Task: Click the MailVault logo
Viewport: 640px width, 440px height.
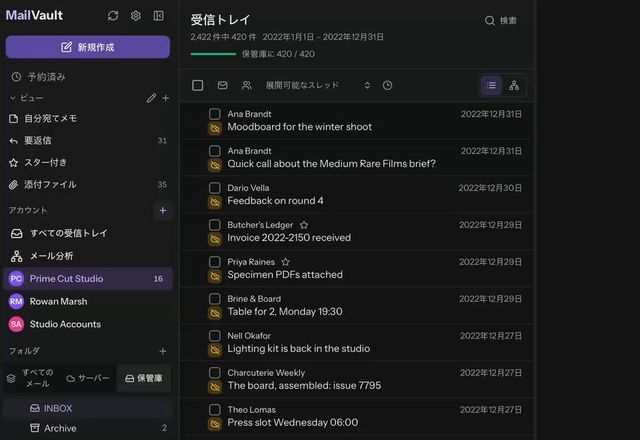Action: coord(34,16)
